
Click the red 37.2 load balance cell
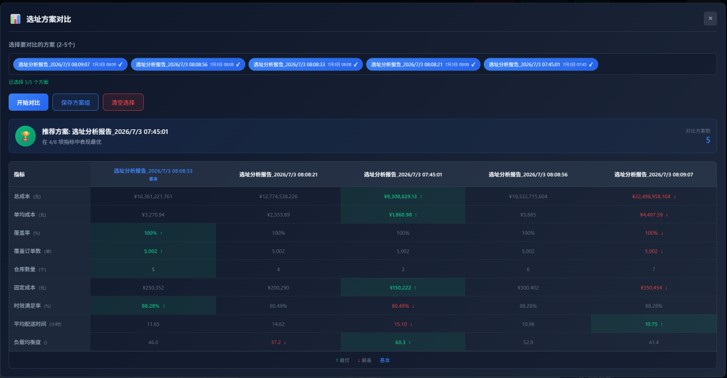click(278, 342)
